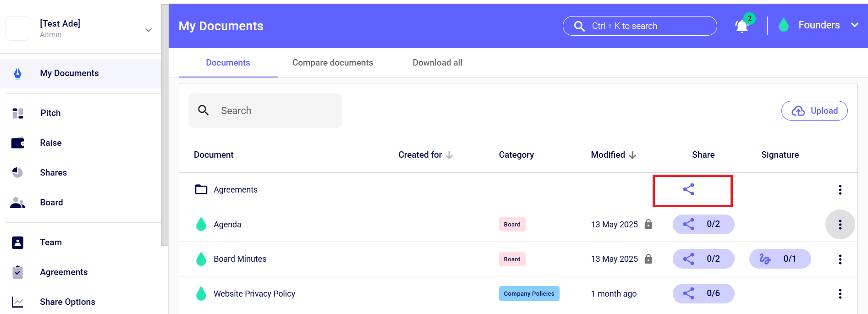Open the three-dot menu for Agenda
Image resolution: width=868 pixels, height=314 pixels.
point(840,225)
